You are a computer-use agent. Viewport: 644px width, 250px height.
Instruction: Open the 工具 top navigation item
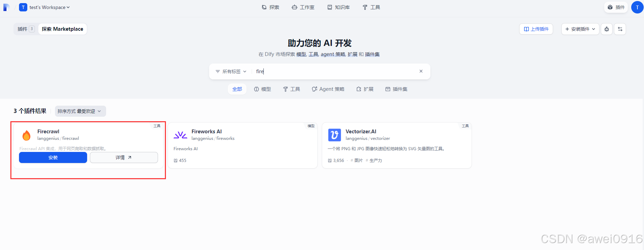371,7
